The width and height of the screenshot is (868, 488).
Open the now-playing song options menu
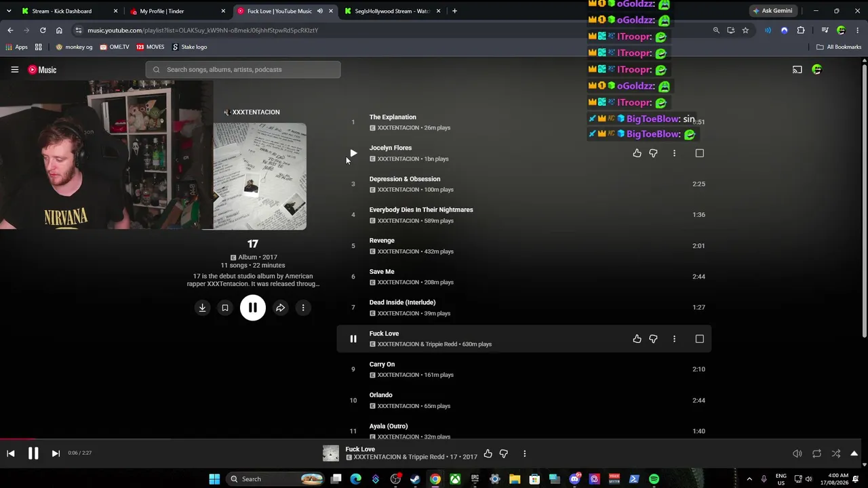tap(524, 453)
